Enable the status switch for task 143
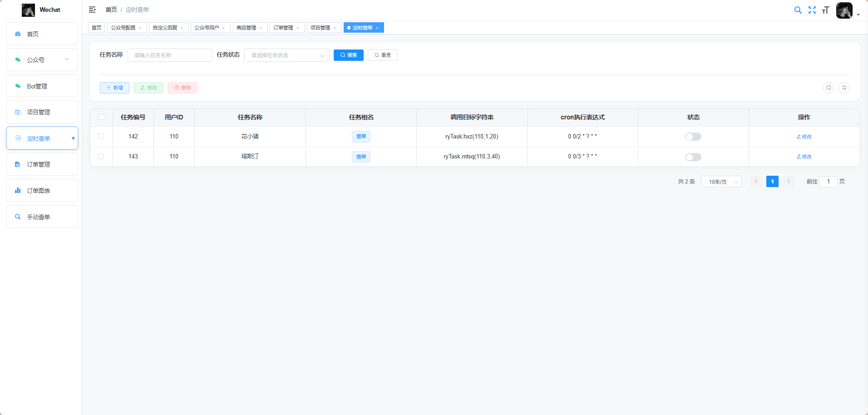 coord(693,157)
